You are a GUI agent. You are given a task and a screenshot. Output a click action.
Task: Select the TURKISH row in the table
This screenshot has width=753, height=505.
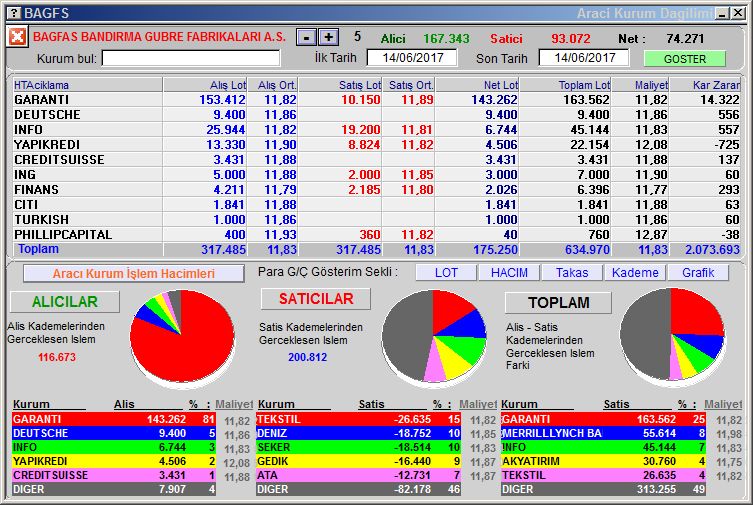[376, 219]
